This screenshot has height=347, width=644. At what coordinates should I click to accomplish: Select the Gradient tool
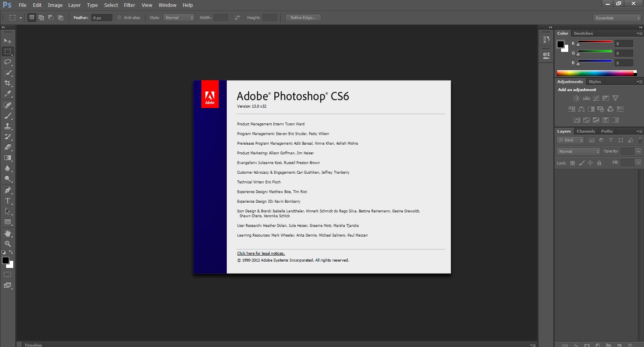pos(8,158)
